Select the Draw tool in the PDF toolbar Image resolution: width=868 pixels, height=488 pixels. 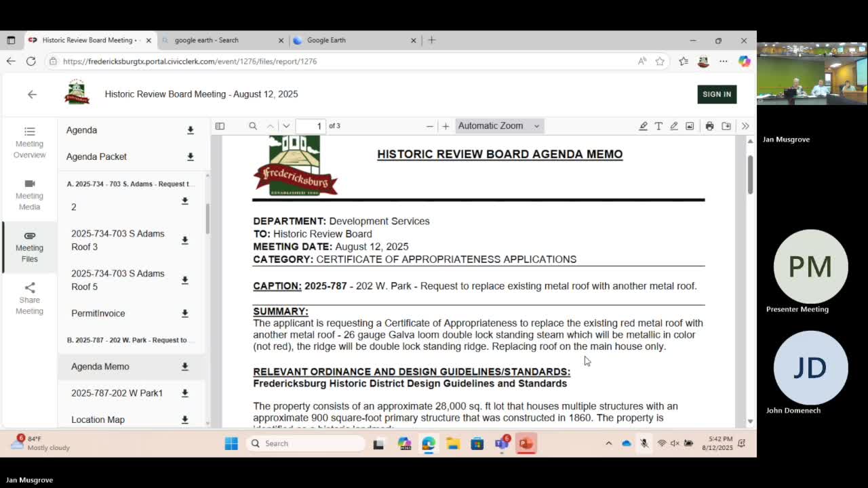click(x=673, y=125)
